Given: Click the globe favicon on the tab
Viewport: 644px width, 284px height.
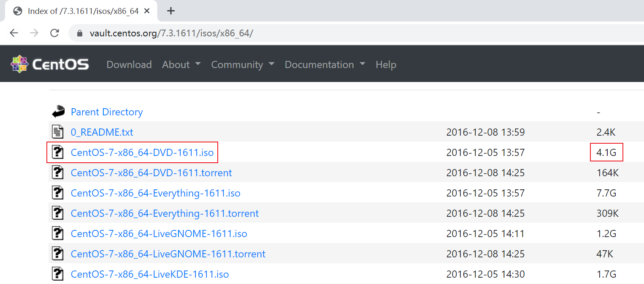Looking at the screenshot, I should (18, 11).
